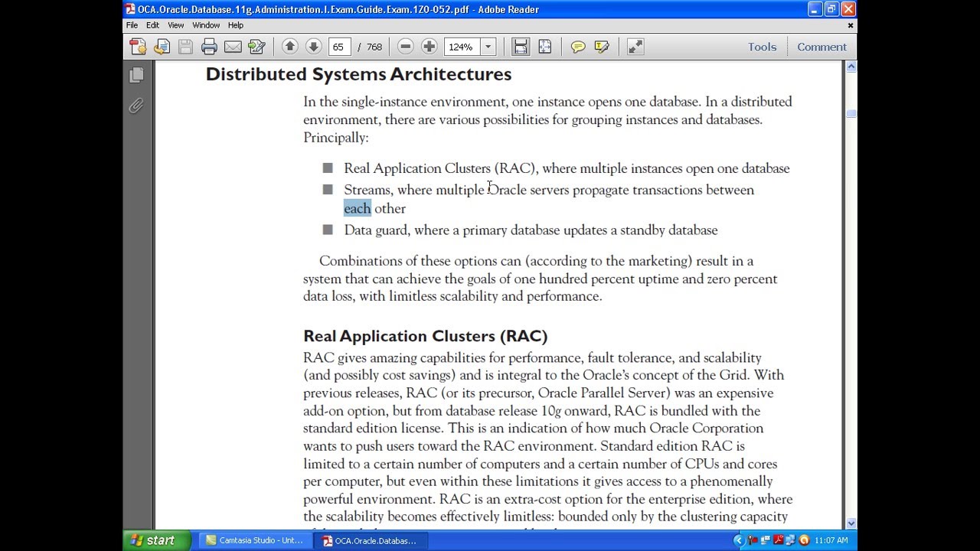The height and width of the screenshot is (551, 980).
Task: Switch to Camtasia Studio taskbar button
Action: point(255,540)
